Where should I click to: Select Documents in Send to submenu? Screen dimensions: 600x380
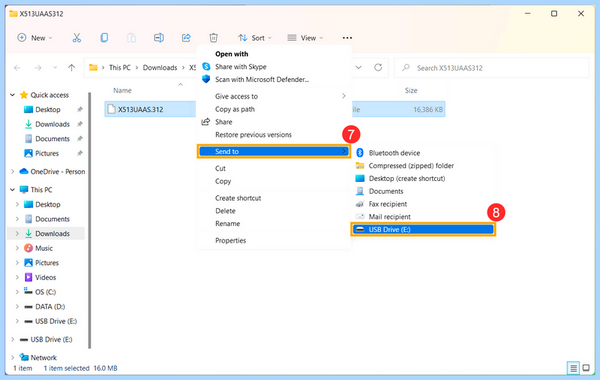386,191
